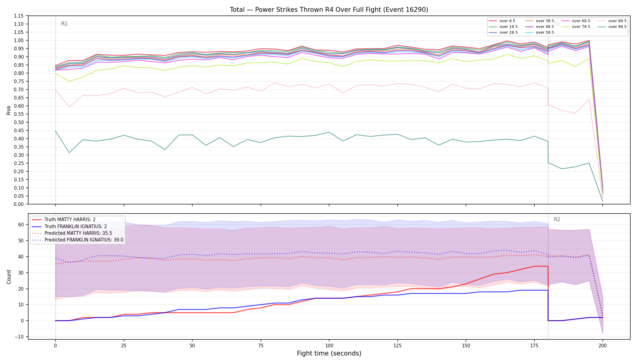637x364 pixels.
Task: Select the 'over 58.5' legend entry
Action: [x=540, y=32]
